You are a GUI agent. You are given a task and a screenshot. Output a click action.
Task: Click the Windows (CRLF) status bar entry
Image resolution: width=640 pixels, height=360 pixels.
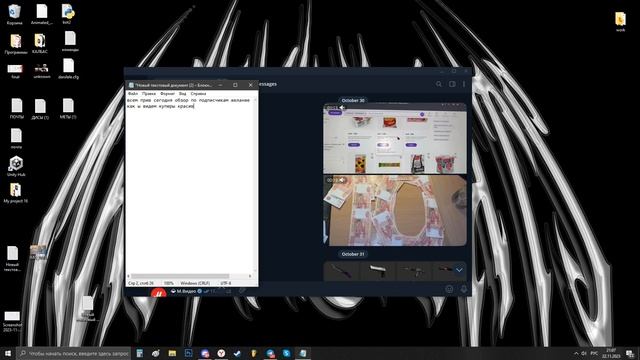[x=195, y=283]
